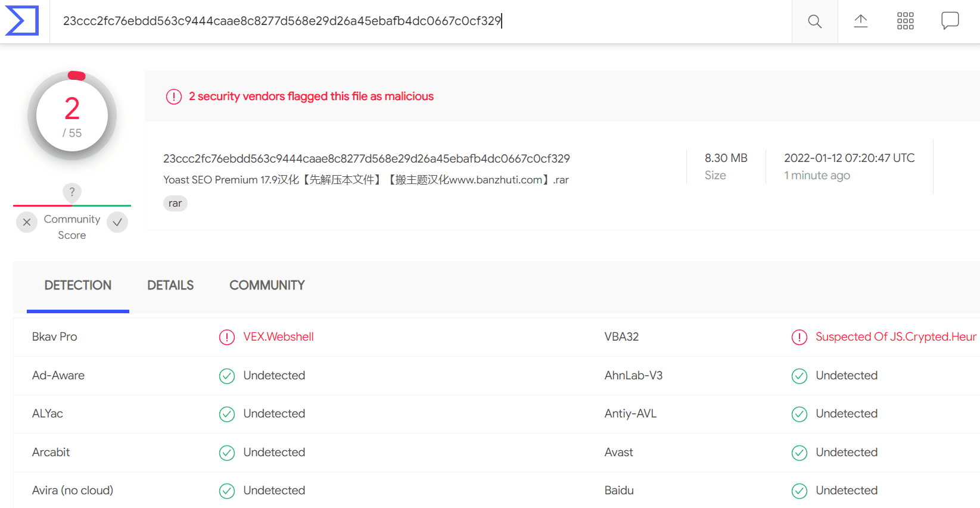Screen dimensions: 980x508
Task: Open the apps grid menu icon
Action: point(905,21)
